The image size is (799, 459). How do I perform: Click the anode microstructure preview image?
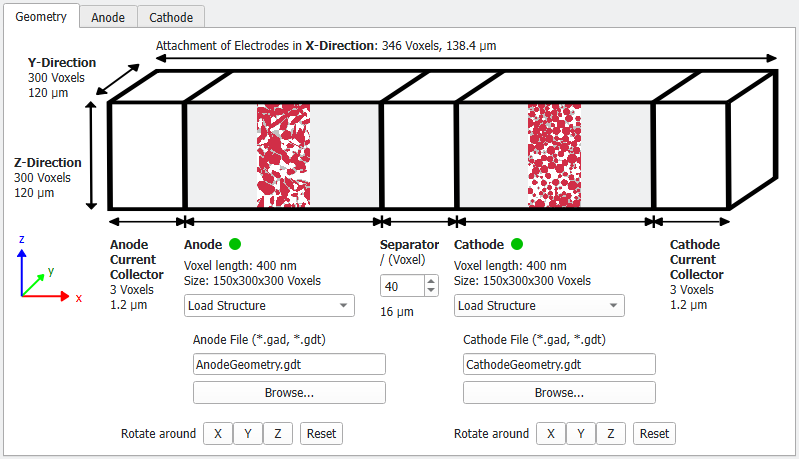click(284, 155)
